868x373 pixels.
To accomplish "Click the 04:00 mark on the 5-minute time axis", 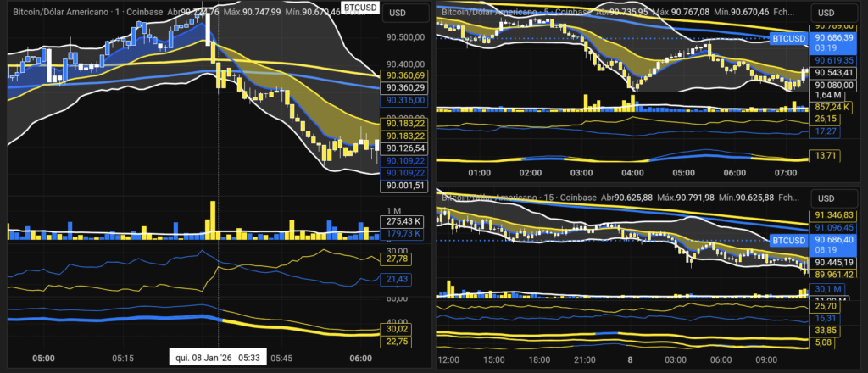I will point(632,172).
